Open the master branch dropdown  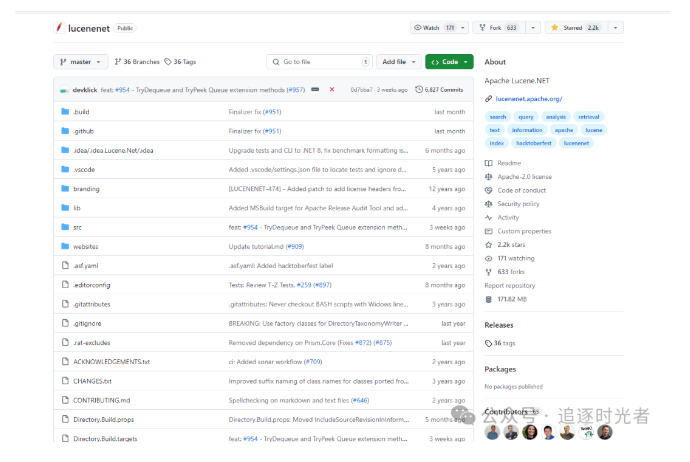tap(80, 62)
